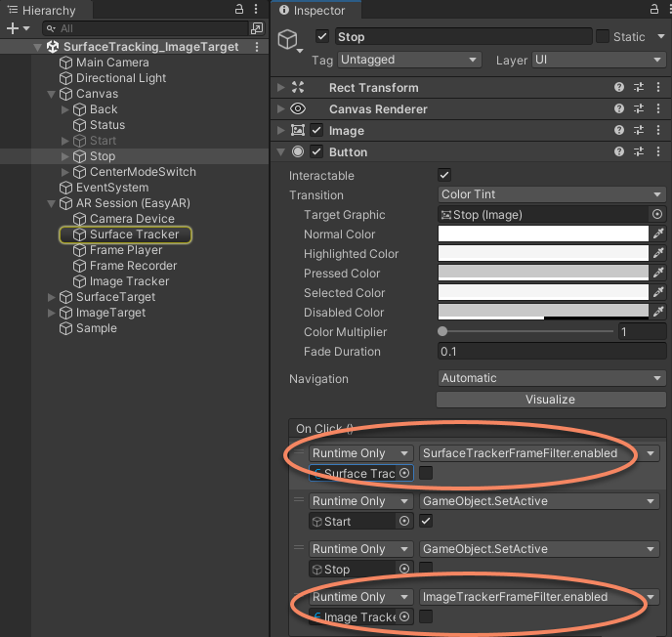
Task: Click the Visualize button
Action: coord(551,400)
